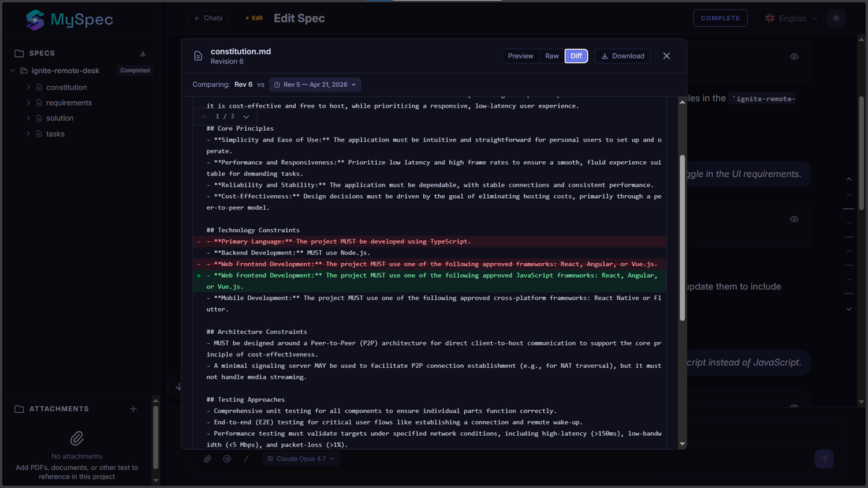The height and width of the screenshot is (488, 868).
Task: Switch to the Raw tab
Action: (x=552, y=56)
